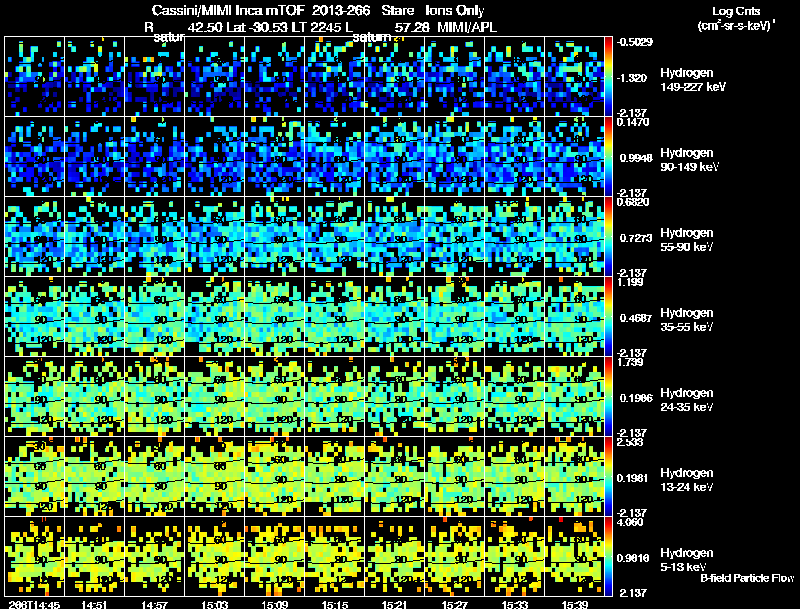Click the '15:09' time axis label

point(274,605)
